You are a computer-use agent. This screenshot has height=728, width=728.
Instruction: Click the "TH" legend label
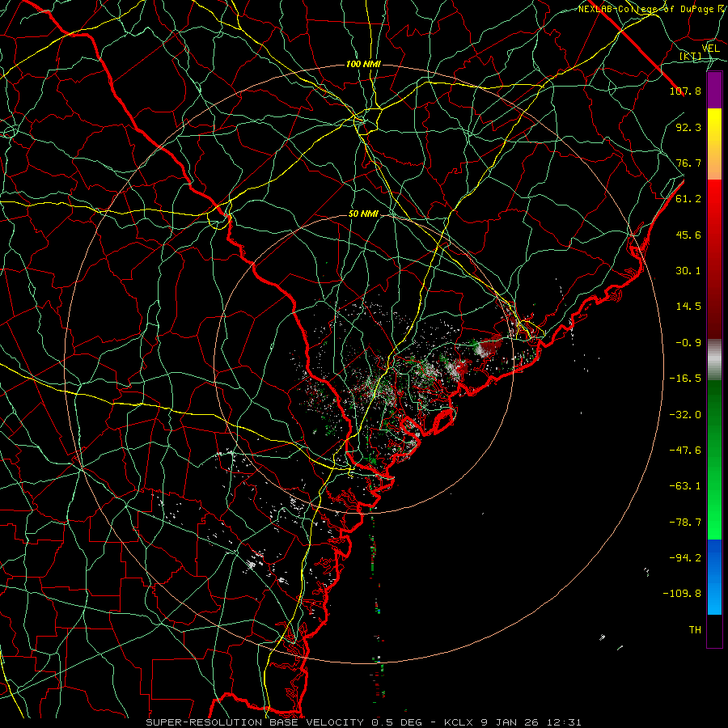(x=695, y=630)
